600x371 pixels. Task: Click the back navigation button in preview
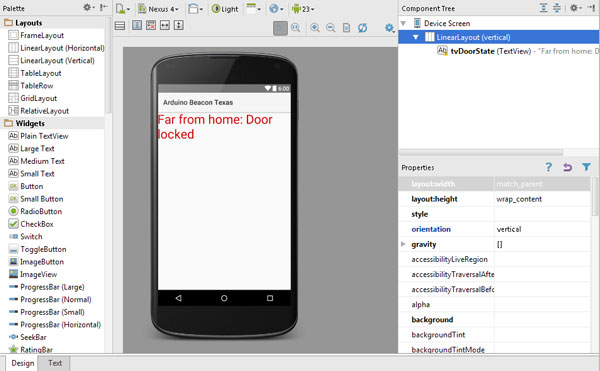point(178,298)
